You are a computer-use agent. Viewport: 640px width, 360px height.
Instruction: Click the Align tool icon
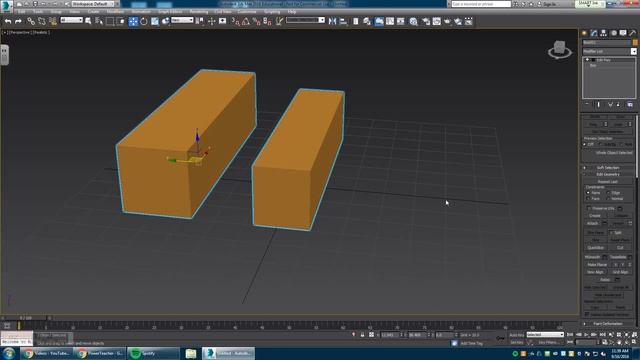point(343,21)
